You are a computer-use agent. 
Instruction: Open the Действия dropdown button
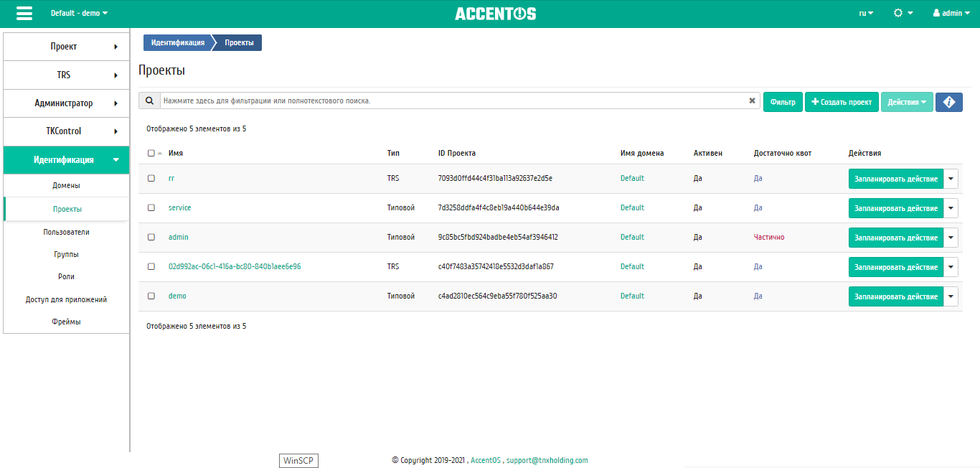(907, 102)
